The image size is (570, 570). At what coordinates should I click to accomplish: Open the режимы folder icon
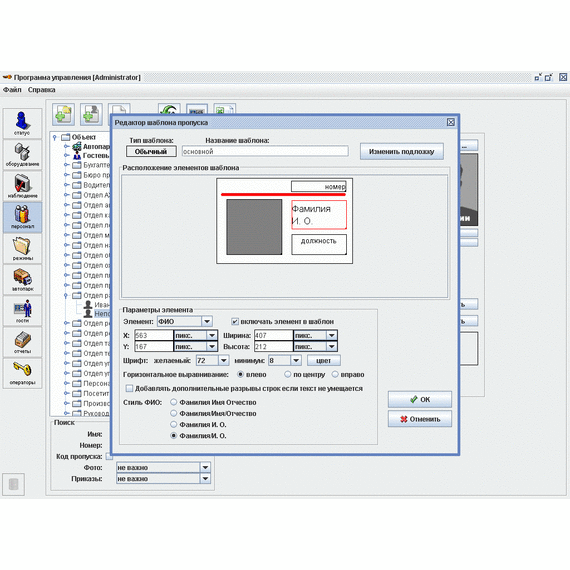pos(22,249)
